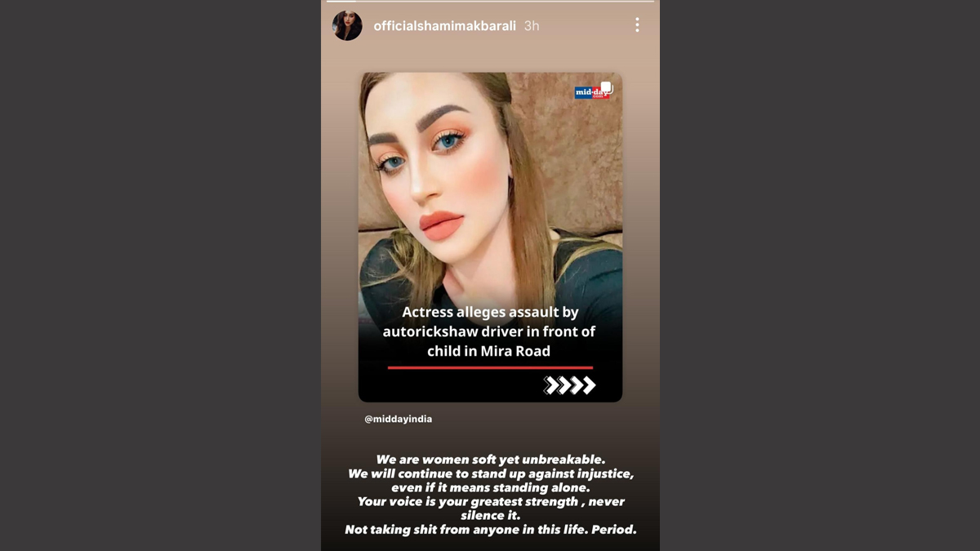This screenshot has width=980, height=551.
Task: Go to previous story via the left dark margin
Action: 160,275
